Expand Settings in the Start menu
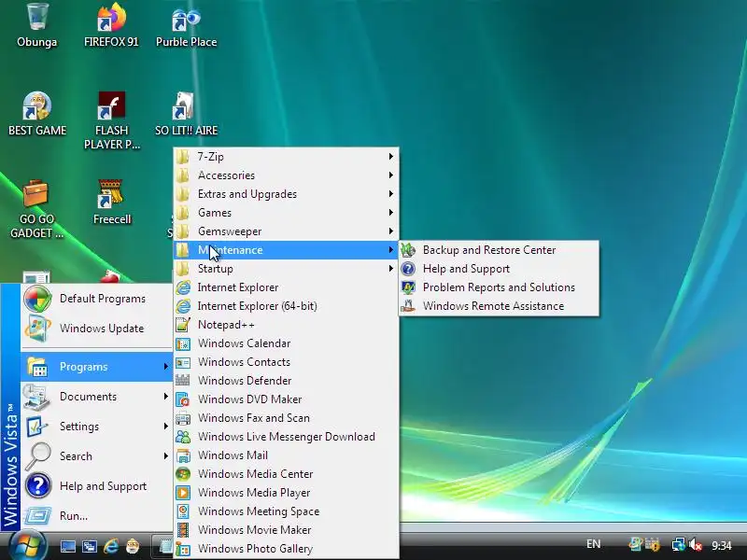The image size is (747, 560). [x=96, y=427]
